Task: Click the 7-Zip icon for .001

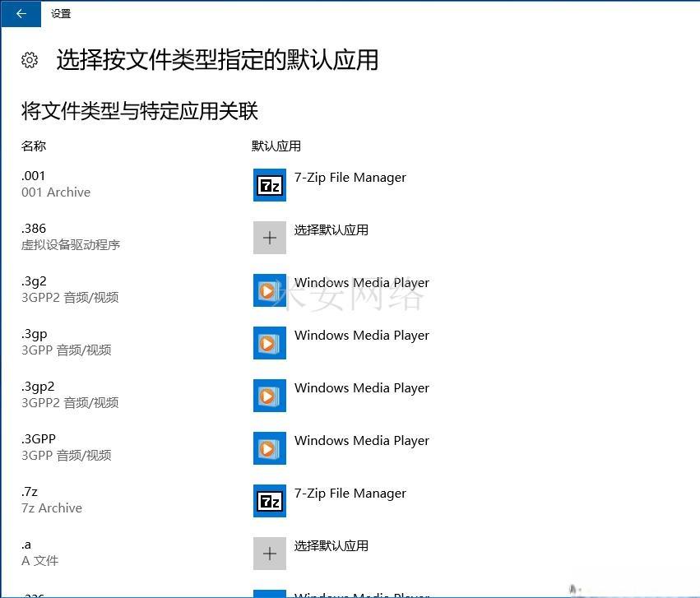Action: 270,185
